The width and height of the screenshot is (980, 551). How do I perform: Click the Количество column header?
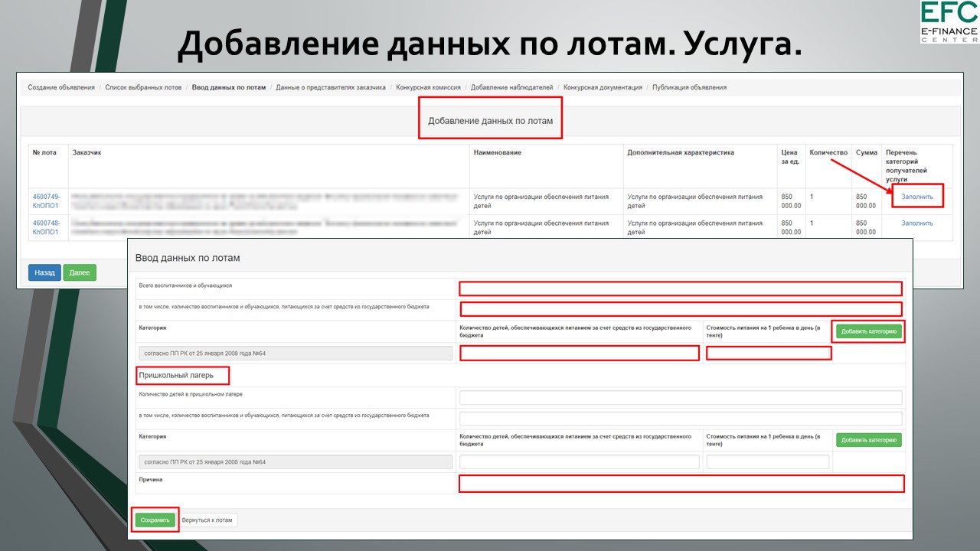pos(828,152)
